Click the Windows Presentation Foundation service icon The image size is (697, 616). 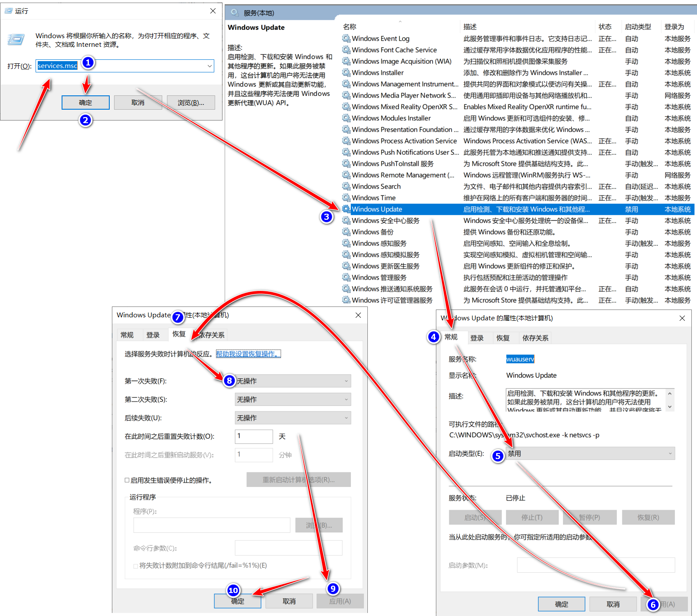pyautogui.click(x=346, y=130)
